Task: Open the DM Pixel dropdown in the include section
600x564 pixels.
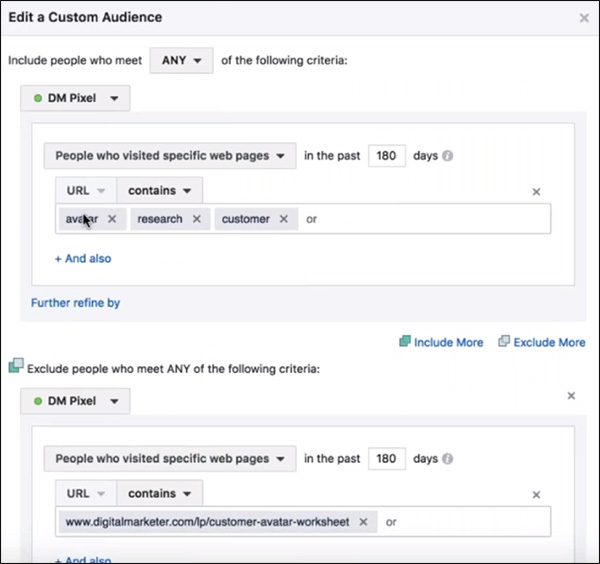Action: [x=75, y=98]
